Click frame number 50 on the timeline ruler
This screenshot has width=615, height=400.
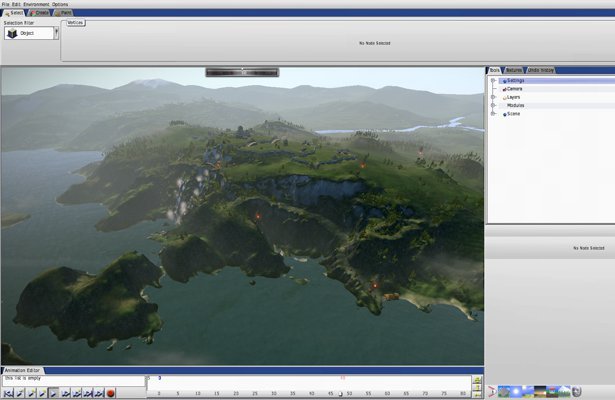tap(349, 393)
